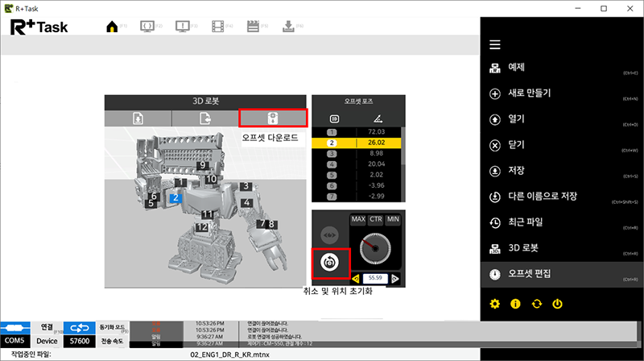
Task: Open the 3D 로봇 menu item
Action: [x=529, y=248]
